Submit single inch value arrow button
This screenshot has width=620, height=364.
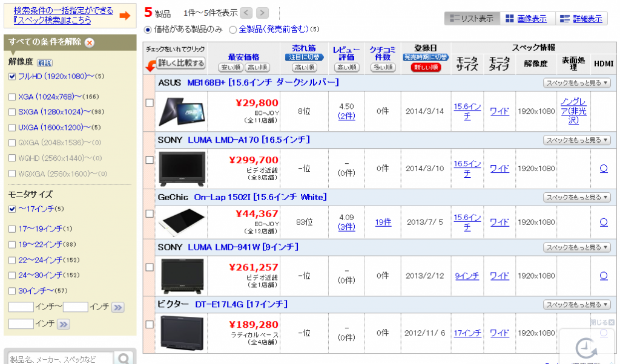63,324
